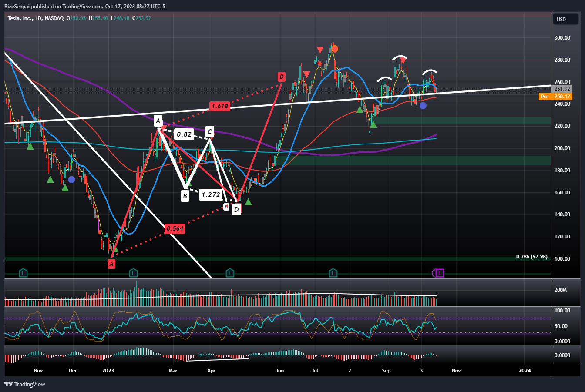Select the large white D pattern label
The width and height of the screenshot is (585, 392).
236,210
